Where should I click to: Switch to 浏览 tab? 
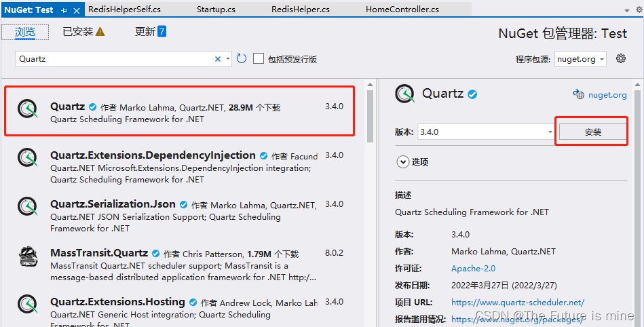[25, 32]
